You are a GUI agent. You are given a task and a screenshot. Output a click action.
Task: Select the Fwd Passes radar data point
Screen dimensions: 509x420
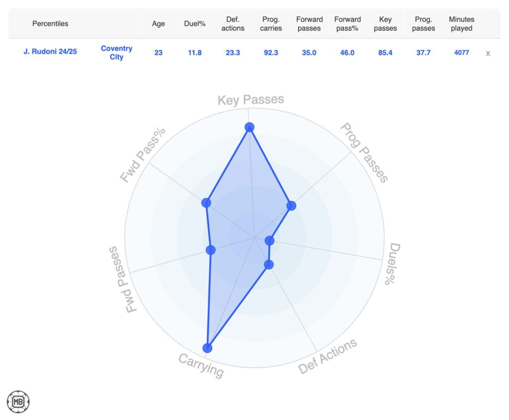[210, 250]
